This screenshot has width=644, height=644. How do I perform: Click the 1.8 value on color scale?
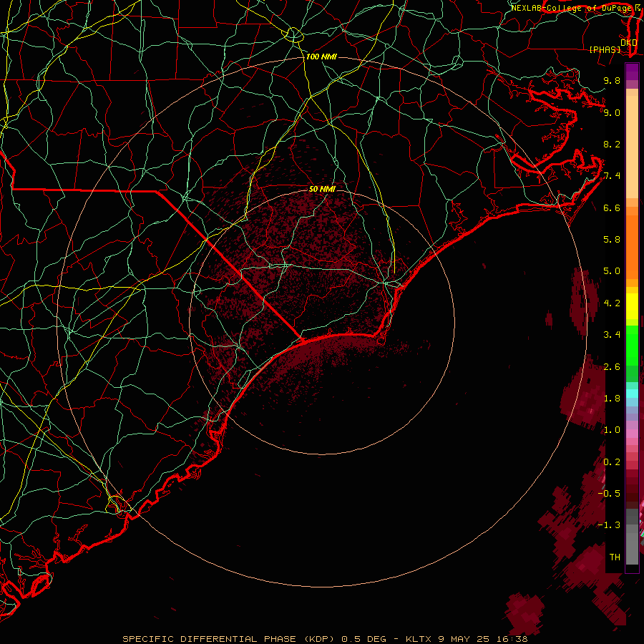tap(612, 399)
